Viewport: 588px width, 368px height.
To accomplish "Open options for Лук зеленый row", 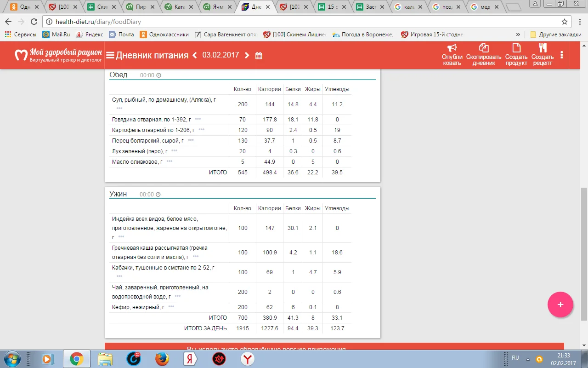I will click(x=174, y=151).
